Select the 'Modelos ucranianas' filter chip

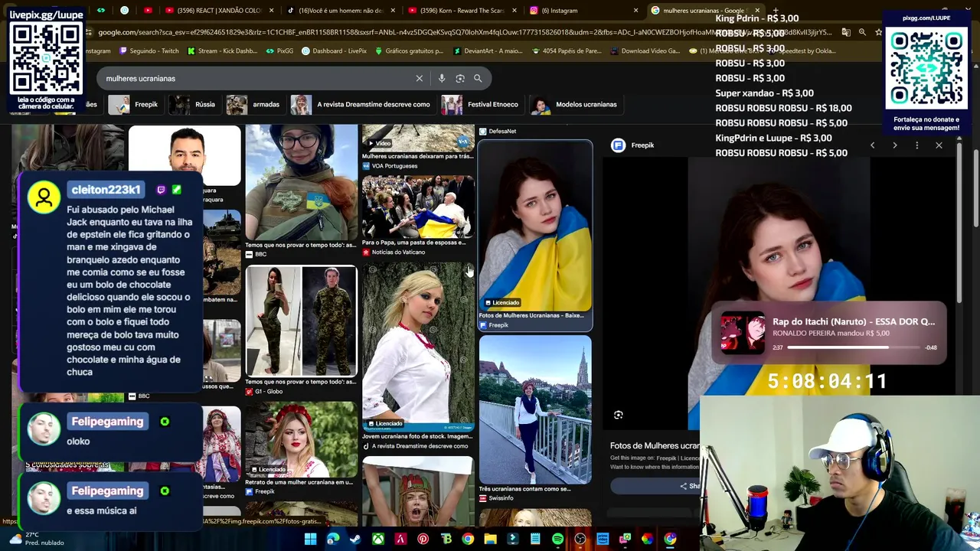[x=575, y=105]
